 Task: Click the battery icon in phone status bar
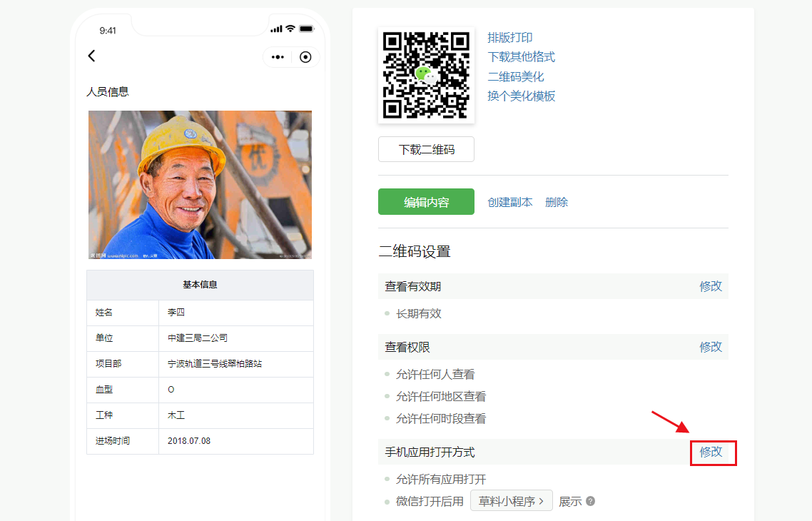tap(307, 29)
